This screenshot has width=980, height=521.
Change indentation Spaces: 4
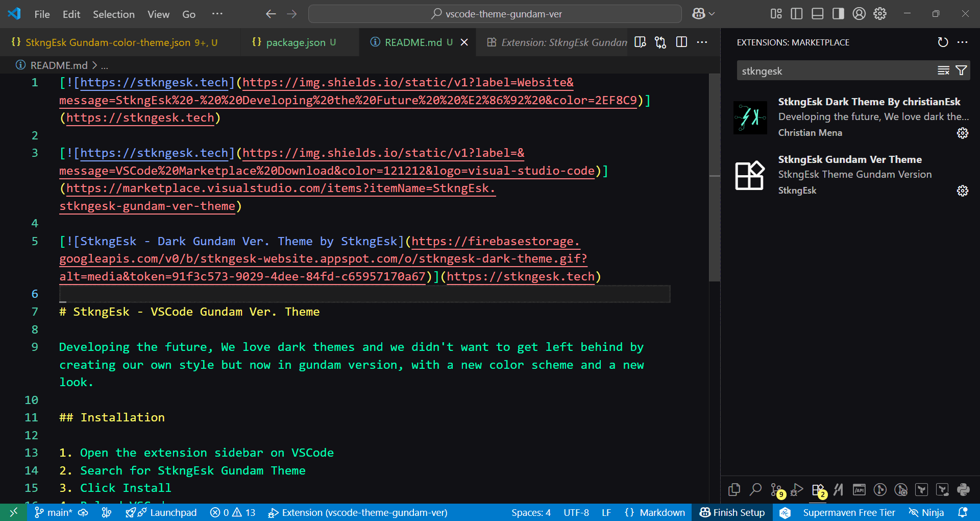(531, 512)
